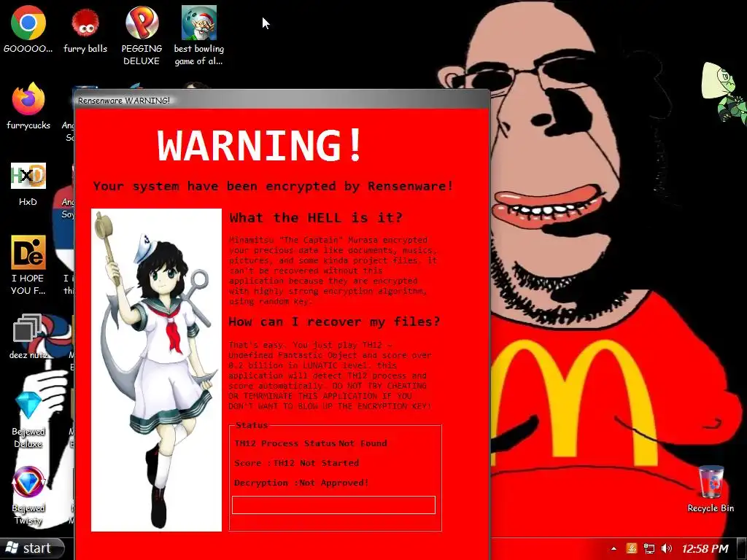The width and height of the screenshot is (747, 560).
Task: Click the Show desktop strip beside the clock
Action: 742,549
